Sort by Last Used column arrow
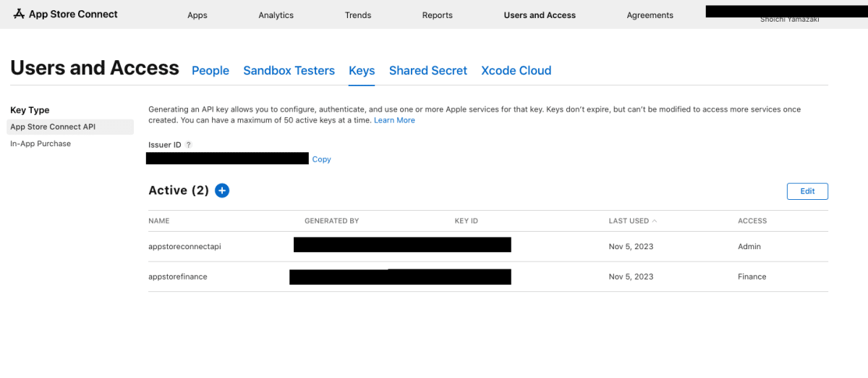This screenshot has height=378, width=868. click(x=655, y=221)
